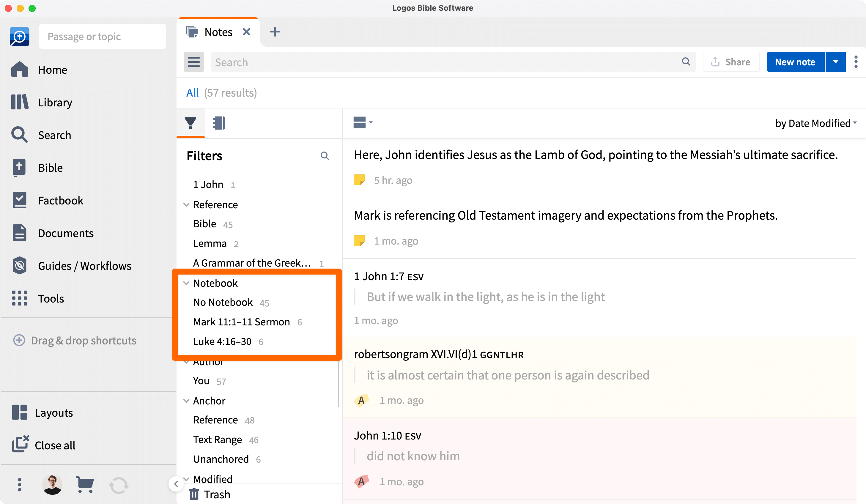Image resolution: width=866 pixels, height=504 pixels.
Task: Change the notes list view layout dropdown
Action: coord(363,122)
